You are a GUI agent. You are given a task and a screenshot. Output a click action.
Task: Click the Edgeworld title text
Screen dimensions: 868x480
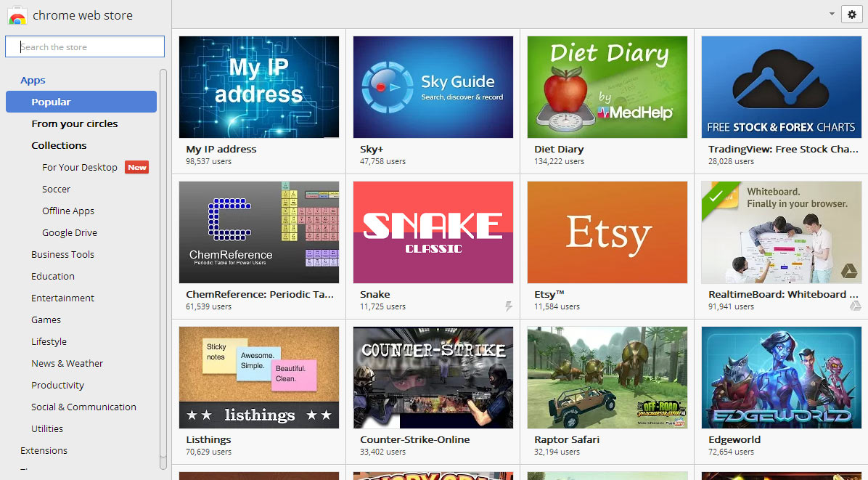coord(734,440)
